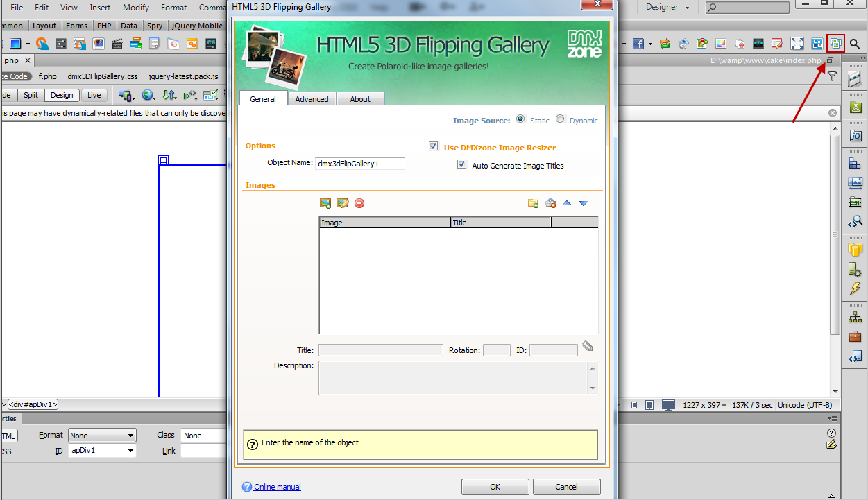The image size is (868, 500).
Task: Click the green flask panel icon
Action: tap(856, 107)
